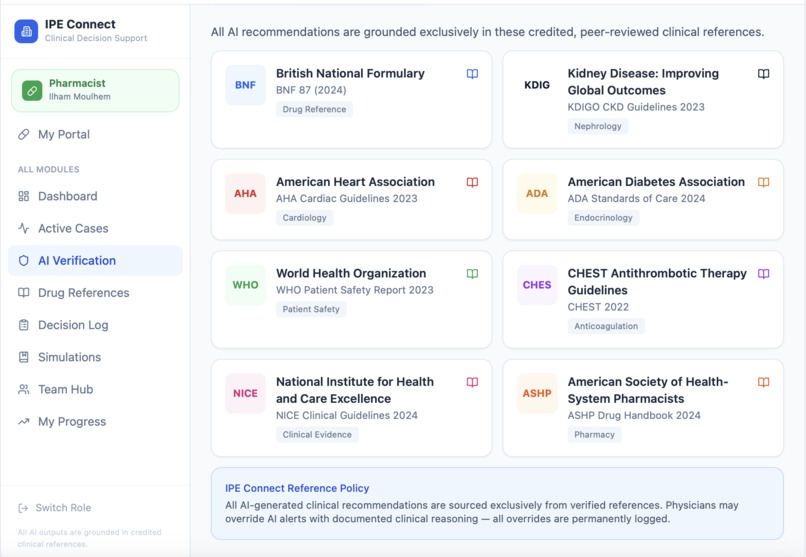Click the Anticoagulation tag
Image resolution: width=806 pixels, height=557 pixels.
click(x=606, y=326)
